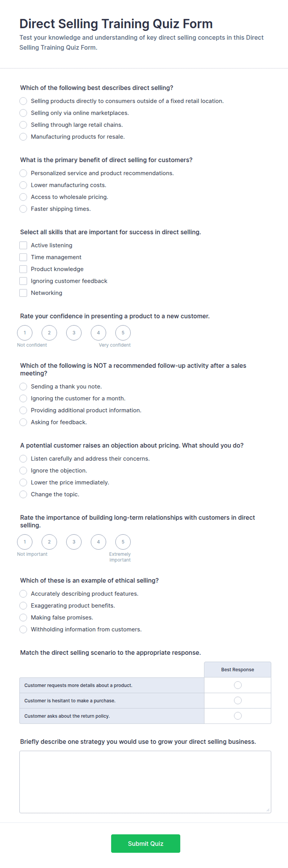Mark Best Response for return policy row
The height and width of the screenshot is (868, 288).
(x=238, y=716)
